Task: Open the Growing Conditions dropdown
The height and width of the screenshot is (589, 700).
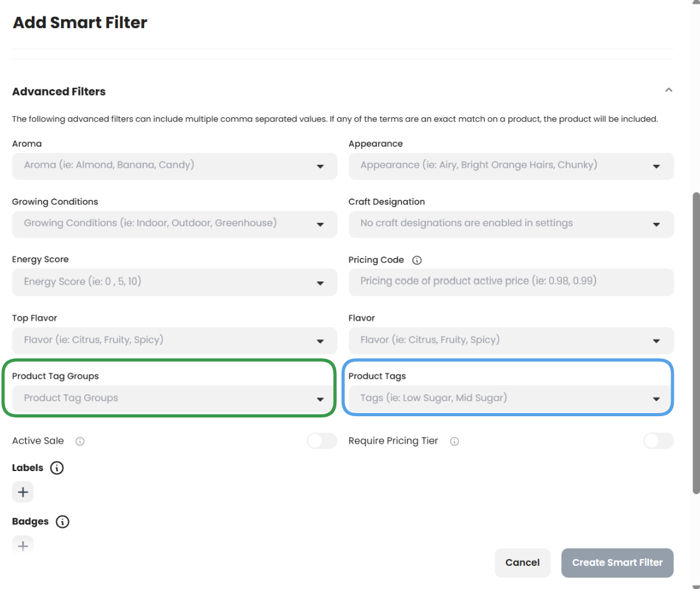Action: tap(174, 224)
